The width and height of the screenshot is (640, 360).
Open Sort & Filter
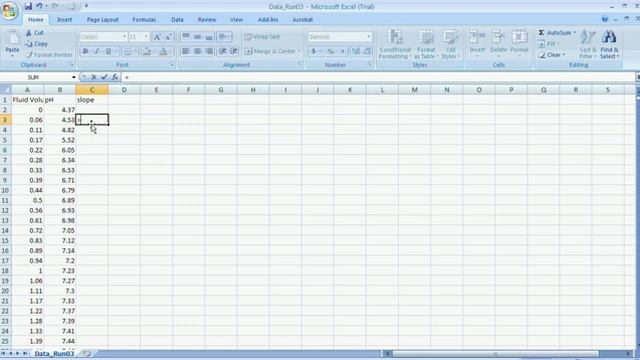click(x=588, y=44)
